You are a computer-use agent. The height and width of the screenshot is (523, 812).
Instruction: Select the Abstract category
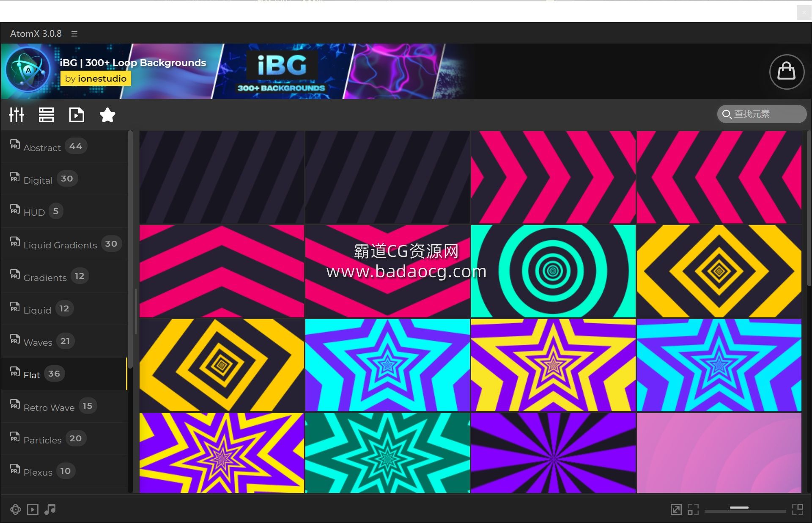coord(64,146)
